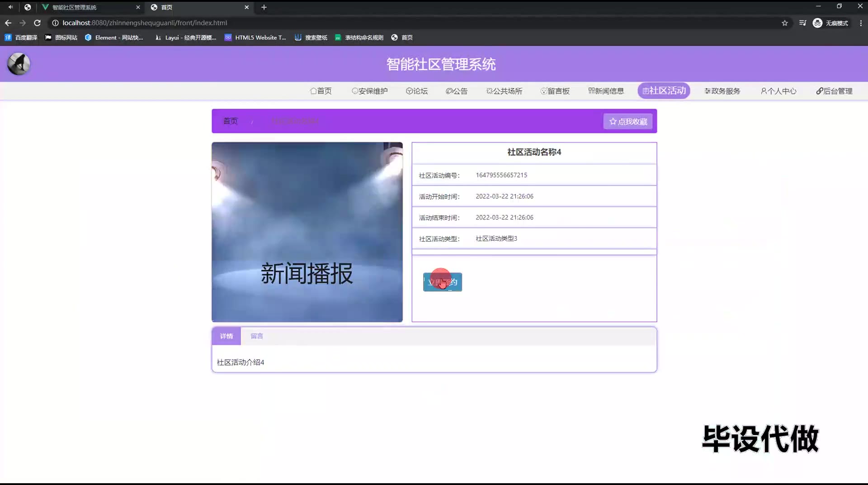This screenshot has width=868, height=485.
Task: Click the browser reload page icon
Action: 38,23
